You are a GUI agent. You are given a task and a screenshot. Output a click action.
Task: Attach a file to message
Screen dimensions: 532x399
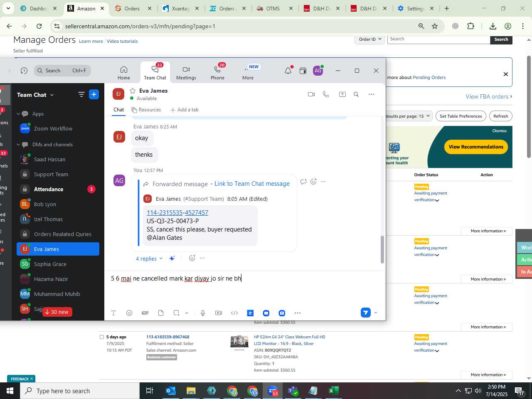pyautogui.click(x=161, y=313)
